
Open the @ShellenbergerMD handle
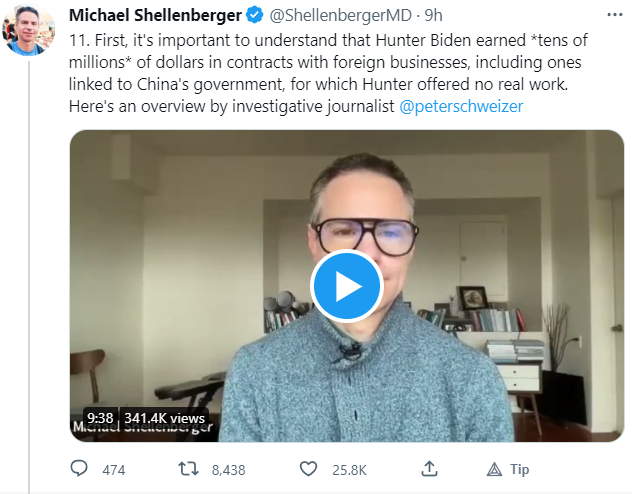(341, 15)
